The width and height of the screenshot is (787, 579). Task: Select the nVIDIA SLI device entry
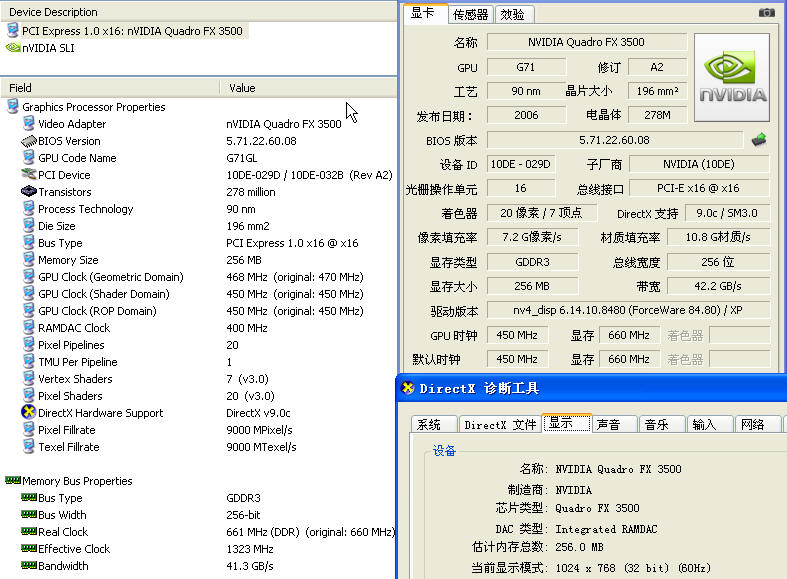[48, 48]
